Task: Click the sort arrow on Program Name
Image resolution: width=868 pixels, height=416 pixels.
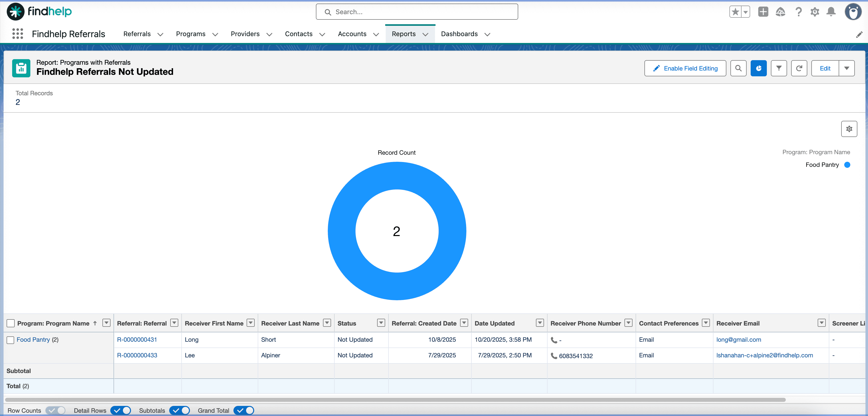Action: pos(95,323)
